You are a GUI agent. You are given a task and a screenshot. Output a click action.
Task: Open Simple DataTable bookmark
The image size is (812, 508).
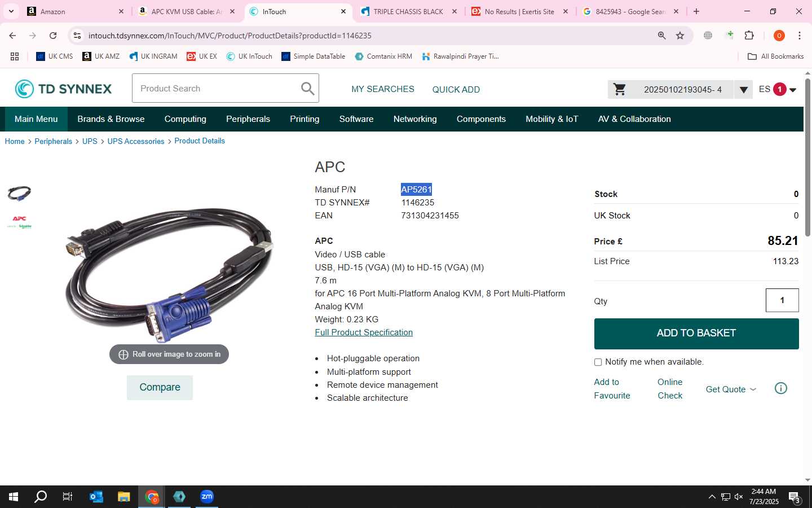tap(314, 56)
